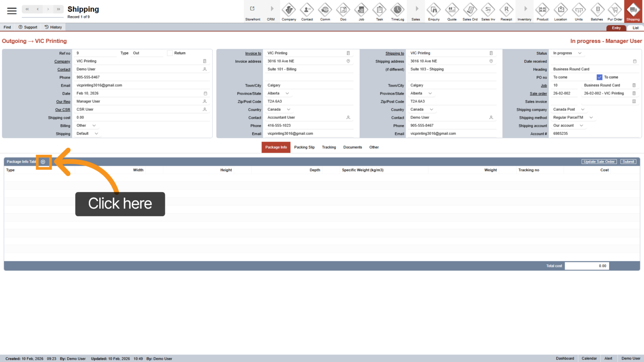644x362 pixels.
Task: Switch to the List view tab
Action: pyautogui.click(x=635, y=28)
